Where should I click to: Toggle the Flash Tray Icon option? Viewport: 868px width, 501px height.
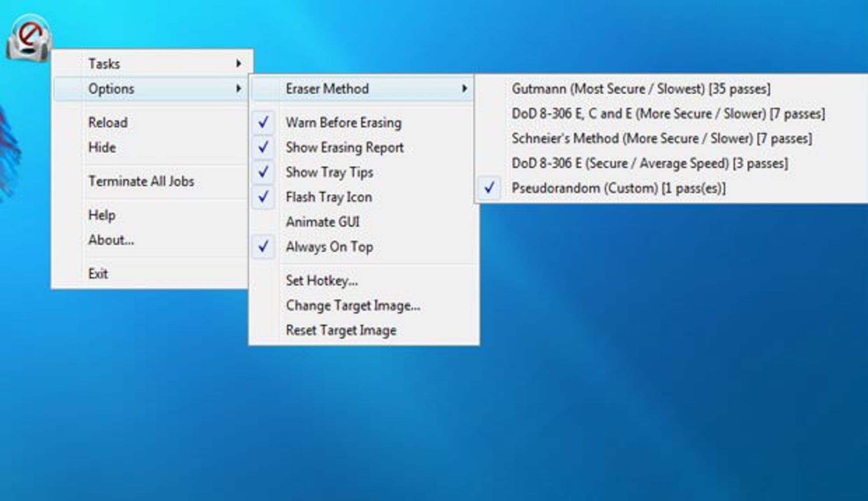(x=329, y=197)
